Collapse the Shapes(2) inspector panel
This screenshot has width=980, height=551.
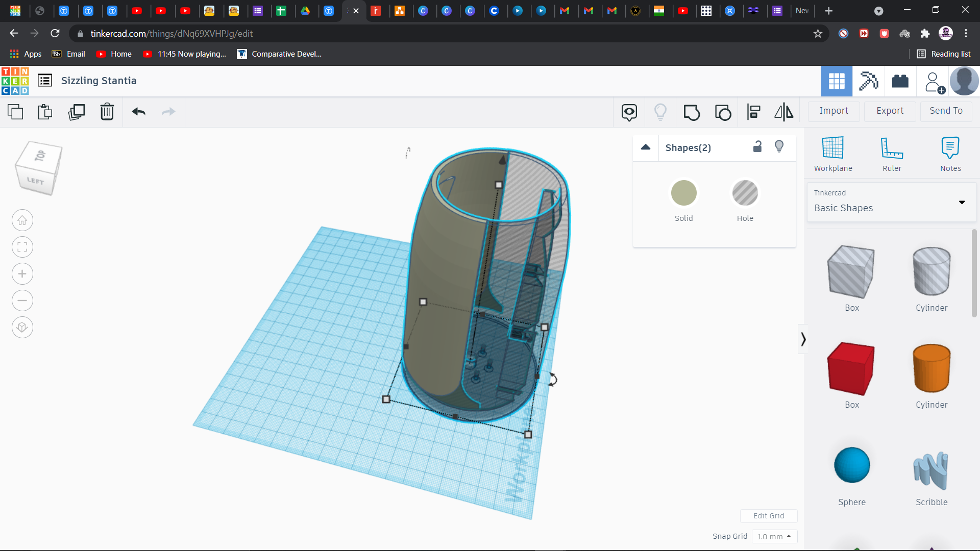pyautogui.click(x=645, y=147)
